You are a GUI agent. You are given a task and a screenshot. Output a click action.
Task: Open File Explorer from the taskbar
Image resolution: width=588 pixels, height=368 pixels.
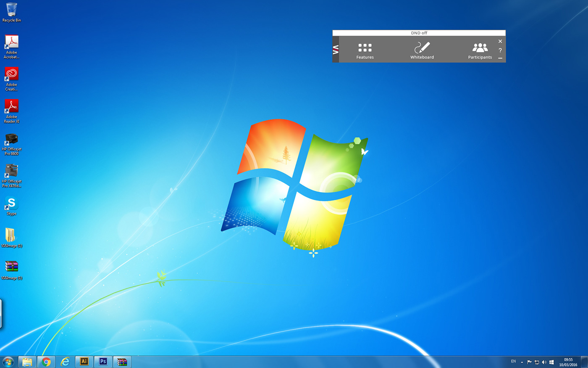(x=27, y=362)
